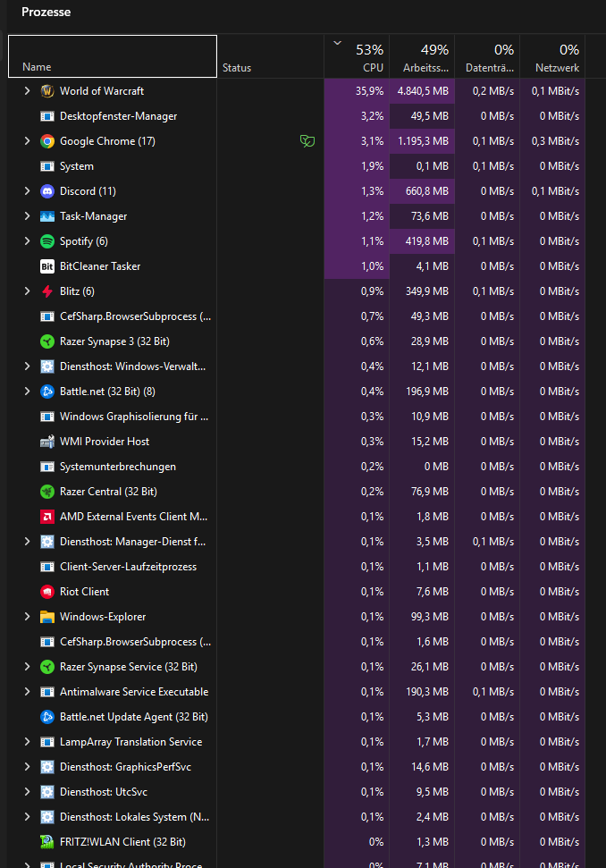The height and width of the screenshot is (868, 606).
Task: Click the Google Chrome icon
Action: tap(47, 141)
